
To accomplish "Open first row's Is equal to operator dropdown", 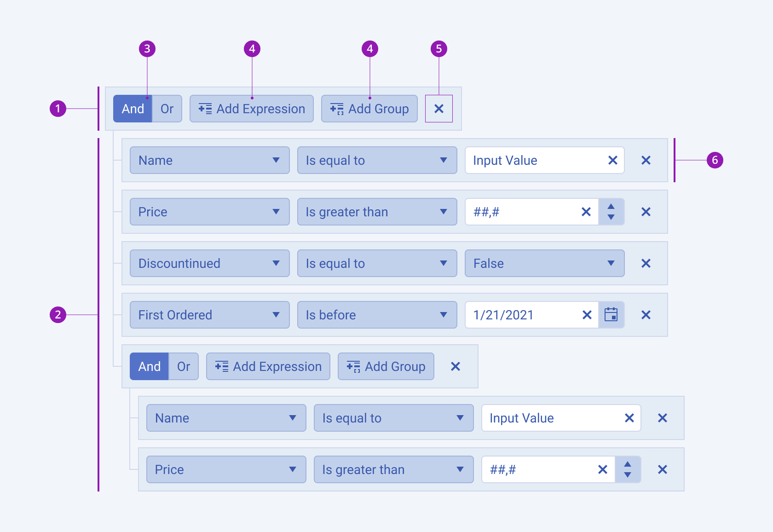I will 377,160.
